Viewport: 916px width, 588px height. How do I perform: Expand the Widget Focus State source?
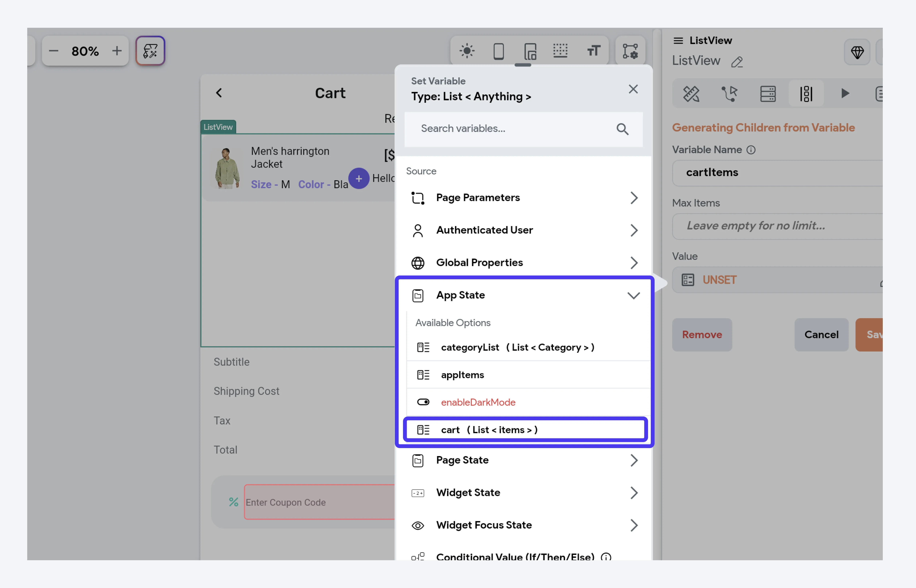pyautogui.click(x=524, y=525)
